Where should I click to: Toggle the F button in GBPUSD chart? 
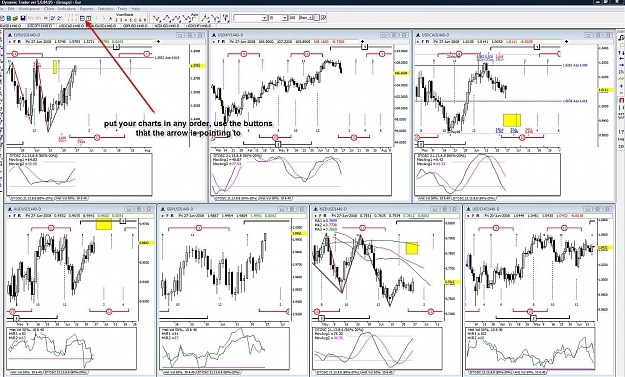tap(168, 216)
